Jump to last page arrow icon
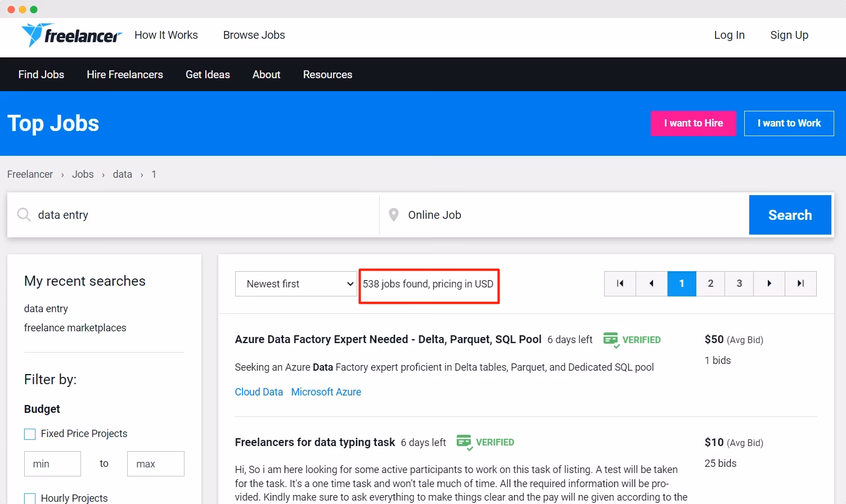 (800, 283)
